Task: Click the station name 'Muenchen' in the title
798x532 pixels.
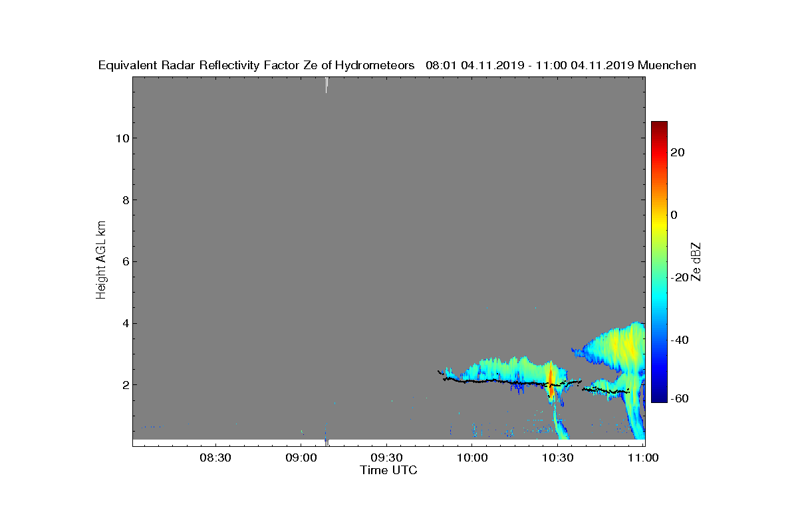Action: tap(666, 65)
